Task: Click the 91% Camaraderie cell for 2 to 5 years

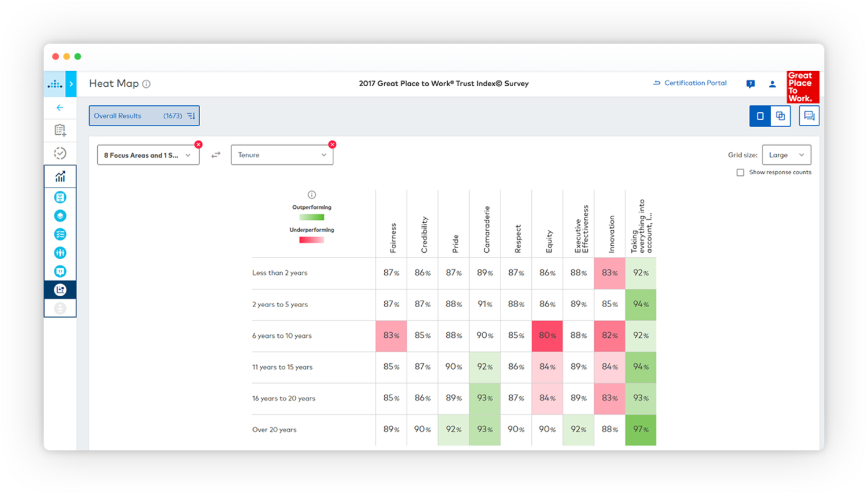Action: (x=485, y=305)
